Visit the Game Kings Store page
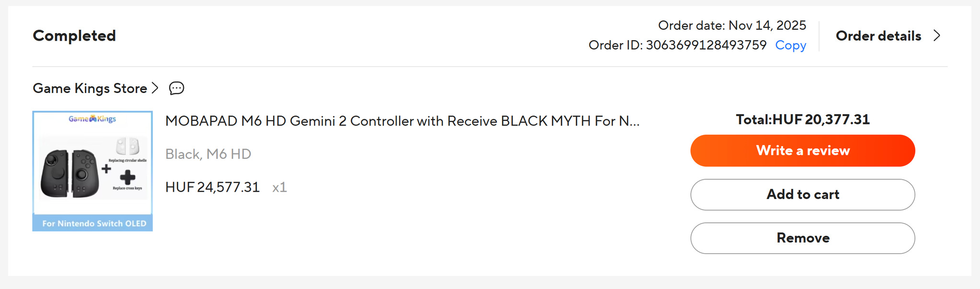The image size is (980, 289). [x=90, y=88]
